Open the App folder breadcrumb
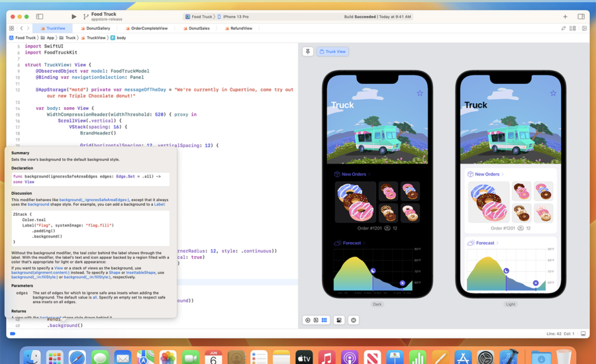This screenshot has height=364, width=596. pos(48,38)
